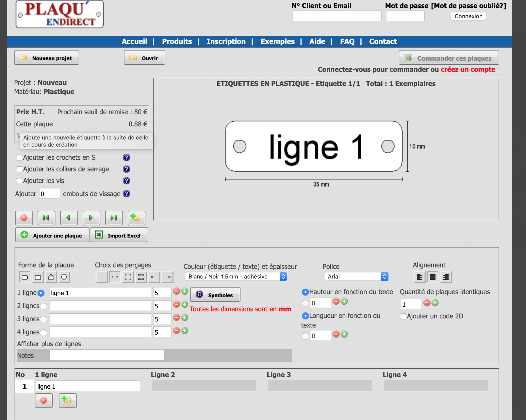The image size is (526, 420).
Task: Increase quantity of identical plates
Action: pyautogui.click(x=435, y=303)
